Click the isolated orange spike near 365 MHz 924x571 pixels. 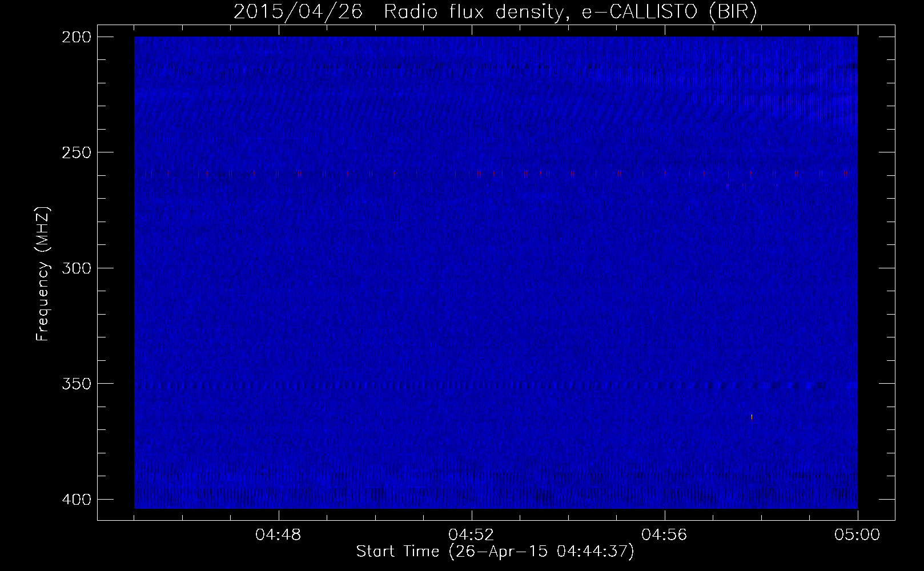tap(752, 417)
